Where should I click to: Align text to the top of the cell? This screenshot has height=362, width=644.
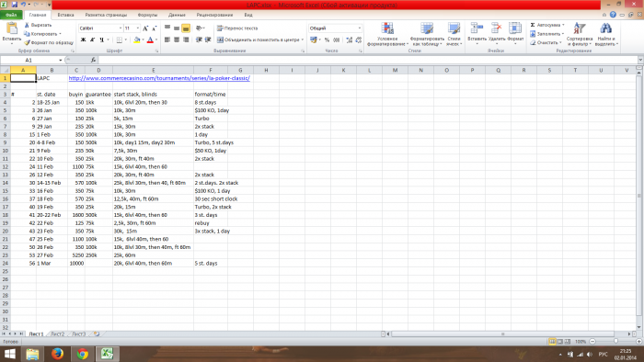167,28
